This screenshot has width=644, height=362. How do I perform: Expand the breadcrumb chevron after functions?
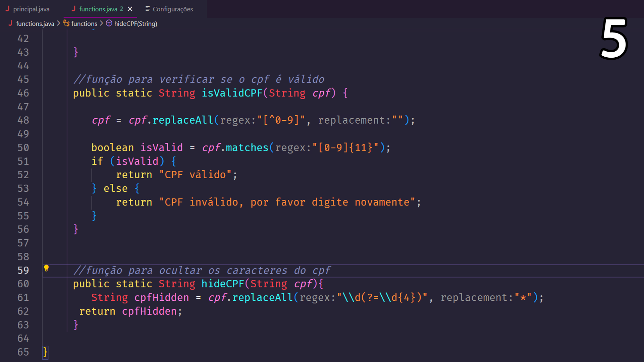pos(101,23)
